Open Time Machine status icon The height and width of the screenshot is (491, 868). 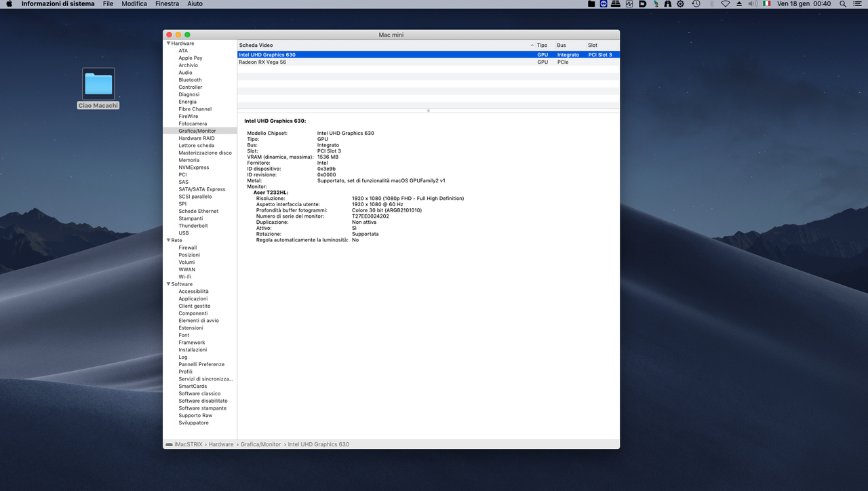click(x=696, y=4)
